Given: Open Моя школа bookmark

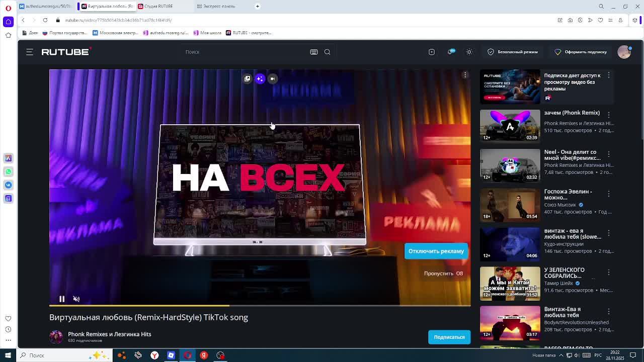Looking at the screenshot, I should (x=207, y=33).
